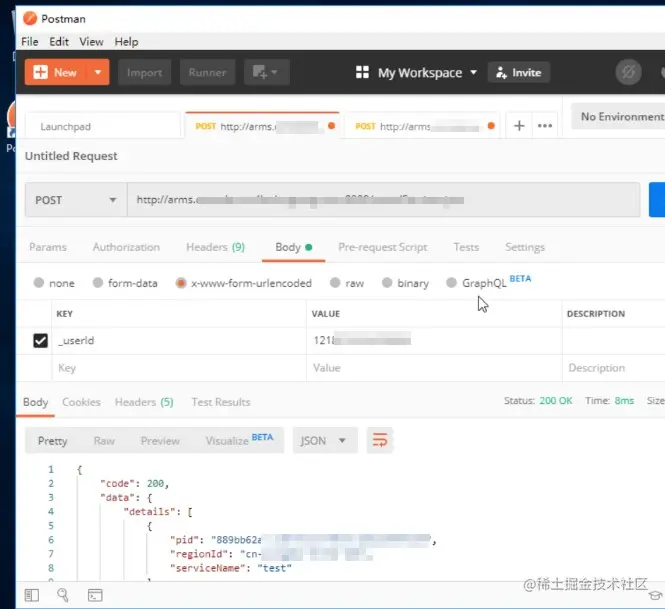Viewport: 665px width, 609px height.
Task: Open the View menu
Action: [x=91, y=42]
